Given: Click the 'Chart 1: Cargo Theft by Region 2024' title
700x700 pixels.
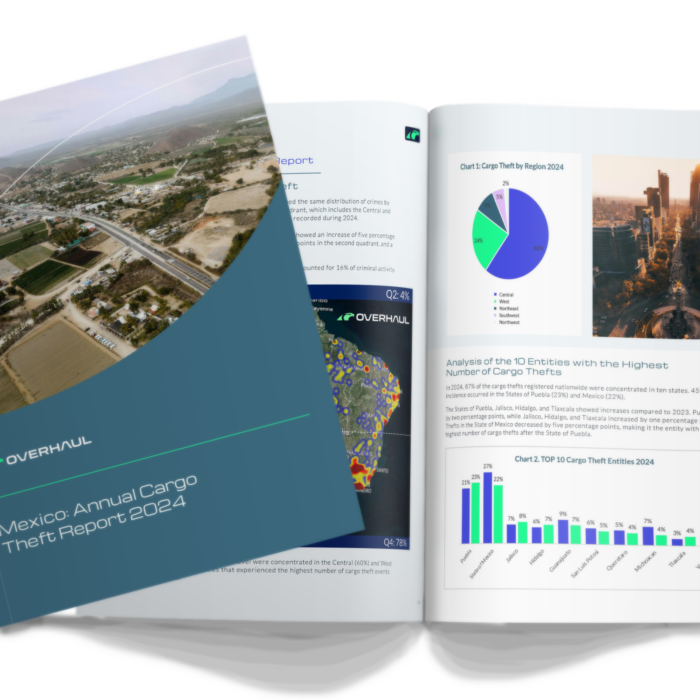Looking at the screenshot, I should pos(512,167).
